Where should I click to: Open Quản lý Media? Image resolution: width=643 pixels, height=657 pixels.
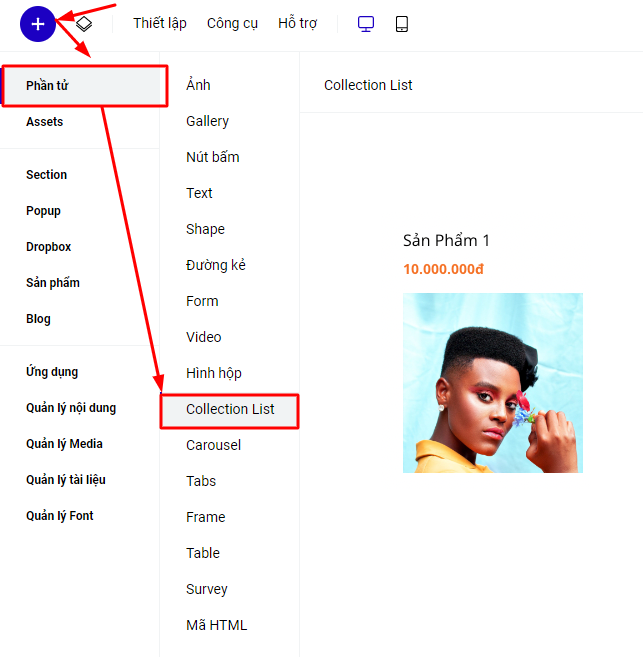[x=65, y=444]
